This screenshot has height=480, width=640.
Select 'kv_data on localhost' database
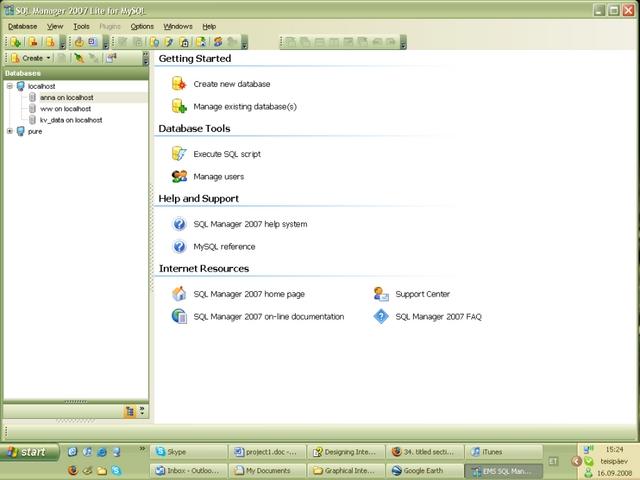(71, 120)
